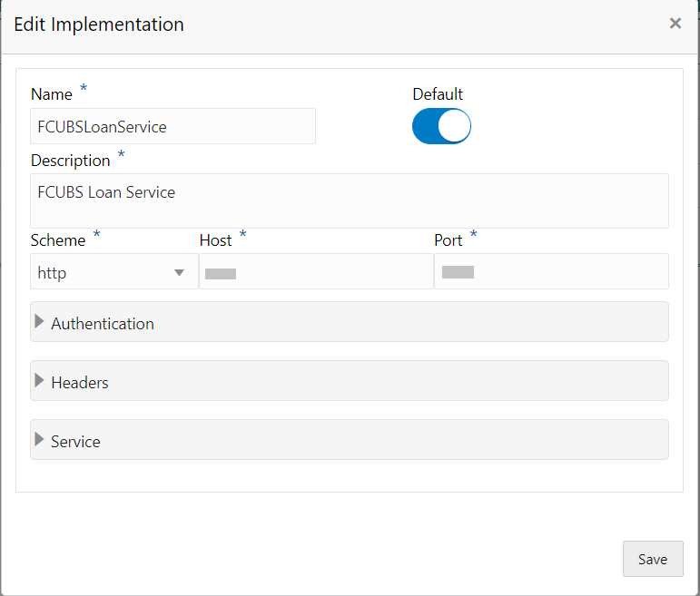Click inside the Description text area
This screenshot has width=700, height=596.
[x=350, y=201]
